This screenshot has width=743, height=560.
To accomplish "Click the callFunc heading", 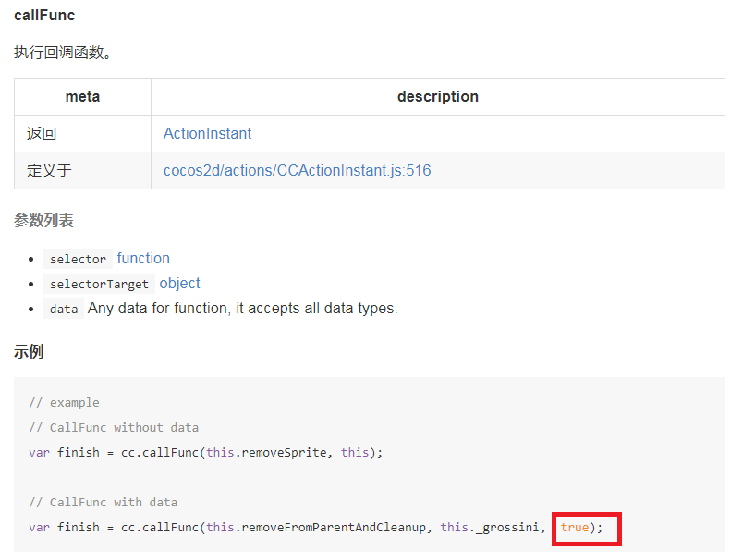I will click(44, 16).
